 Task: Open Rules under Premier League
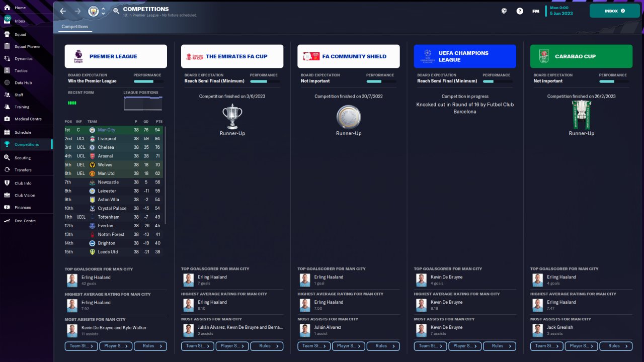click(x=150, y=346)
